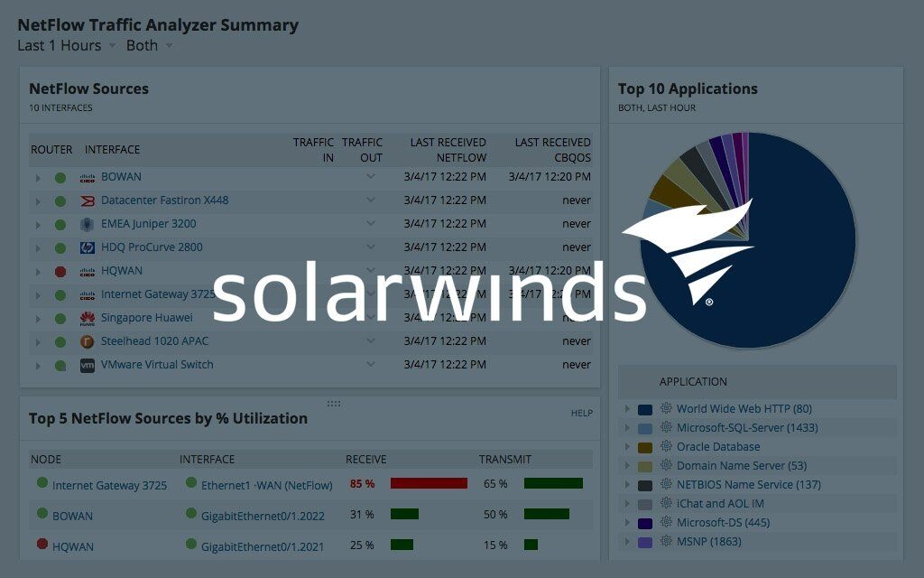Click the red status dot for HQWAN router
Viewport: 924px width, 578px height.
[x=60, y=271]
